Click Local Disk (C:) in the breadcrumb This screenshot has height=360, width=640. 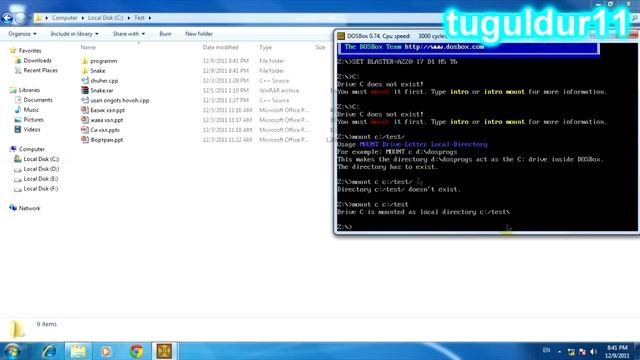pyautogui.click(x=105, y=18)
